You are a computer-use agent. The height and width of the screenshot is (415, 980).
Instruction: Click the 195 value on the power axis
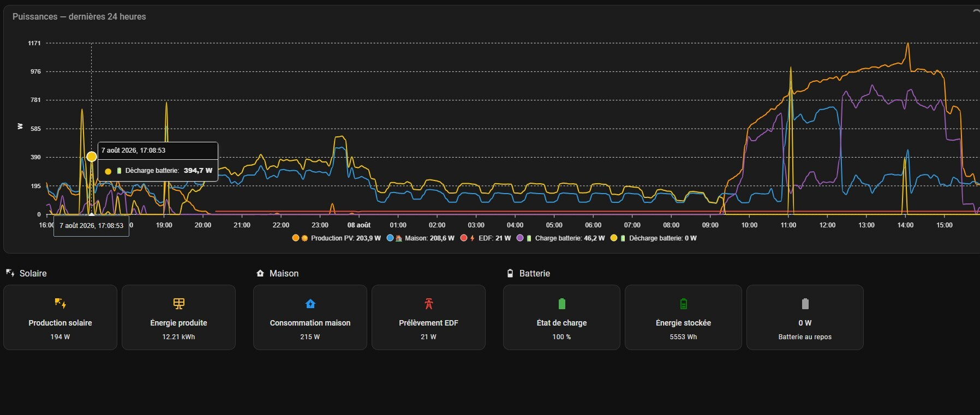pos(35,186)
